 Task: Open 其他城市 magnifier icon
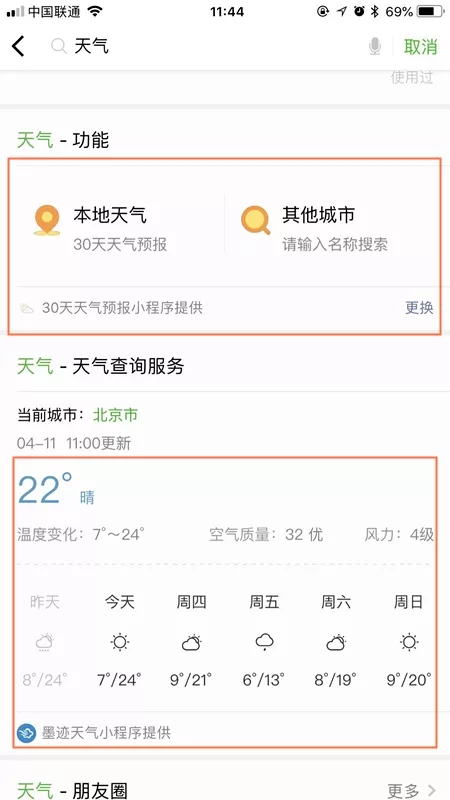click(255, 220)
